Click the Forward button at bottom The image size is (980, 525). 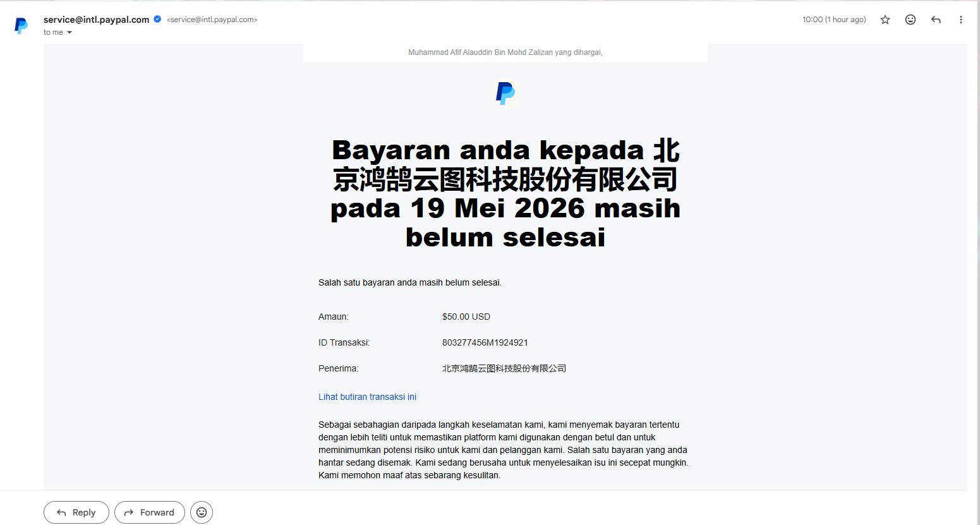[x=150, y=512]
